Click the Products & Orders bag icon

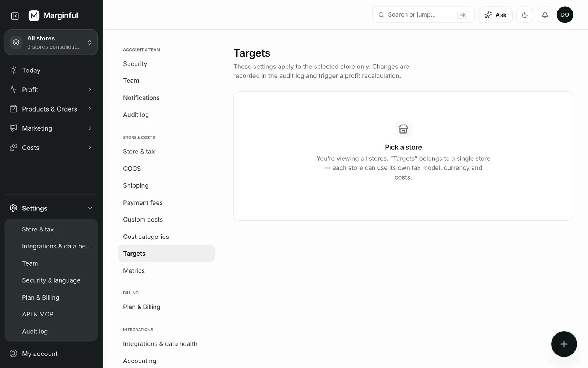pyautogui.click(x=13, y=109)
